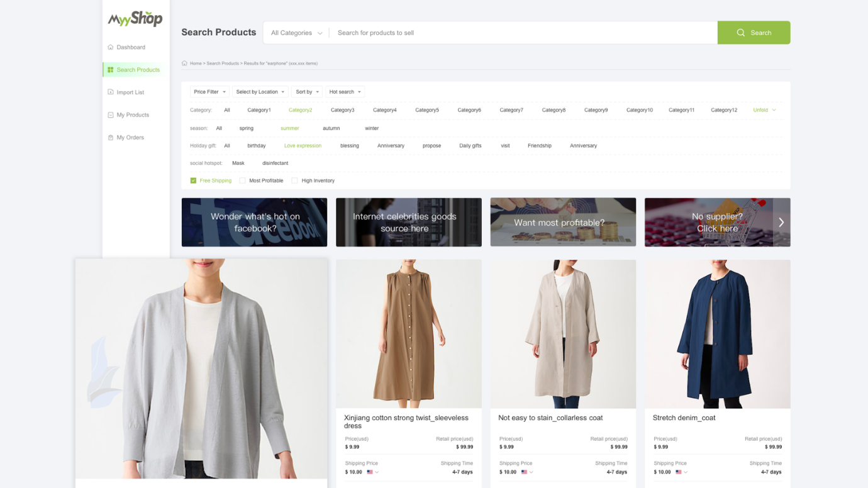Expand the Price Filter dropdown
This screenshot has width=868, height=488.
point(209,92)
